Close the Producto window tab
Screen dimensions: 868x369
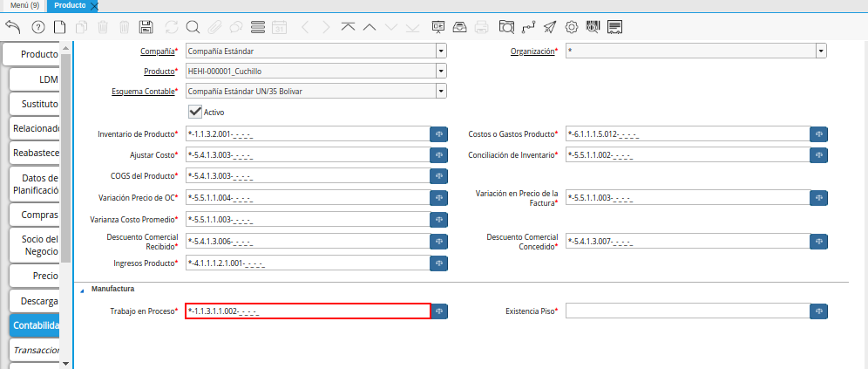pos(94,6)
